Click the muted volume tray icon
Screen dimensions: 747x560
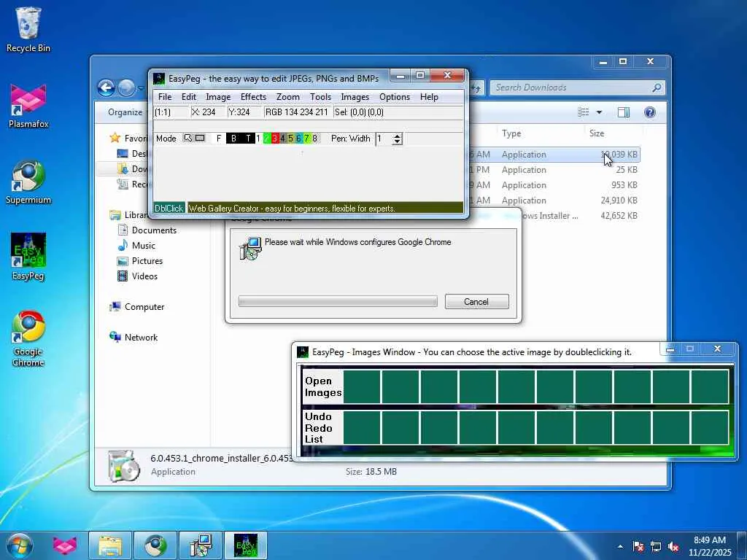tap(673, 546)
